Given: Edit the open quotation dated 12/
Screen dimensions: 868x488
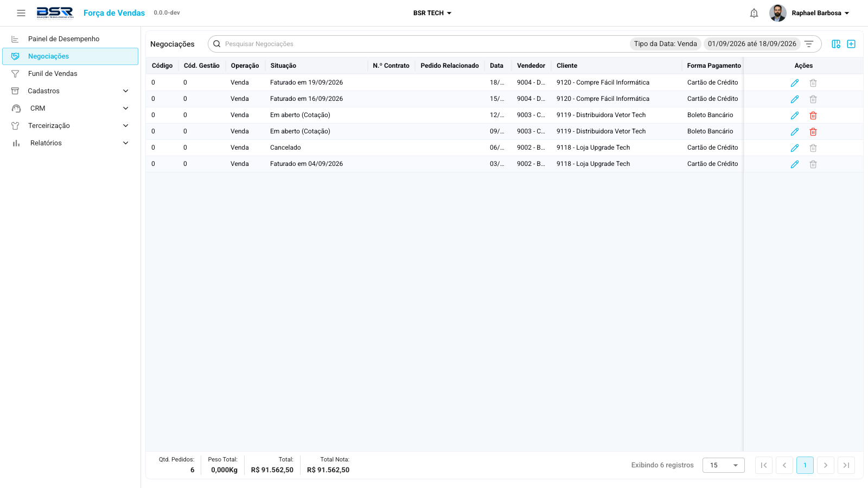Looking at the screenshot, I should tap(795, 115).
